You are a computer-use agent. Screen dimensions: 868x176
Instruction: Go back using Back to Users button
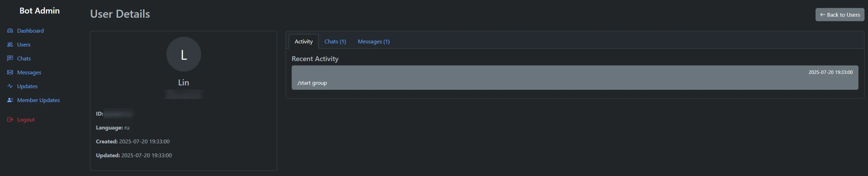[x=840, y=15]
